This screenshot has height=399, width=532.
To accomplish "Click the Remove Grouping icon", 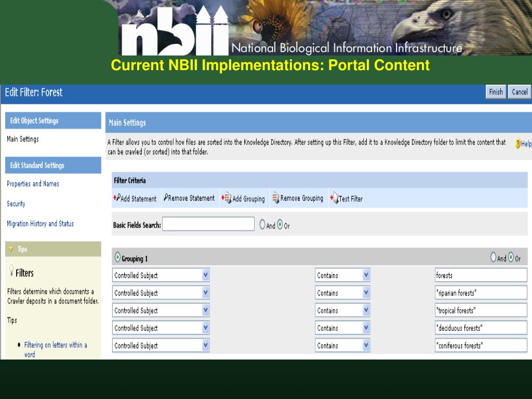I will [x=275, y=198].
